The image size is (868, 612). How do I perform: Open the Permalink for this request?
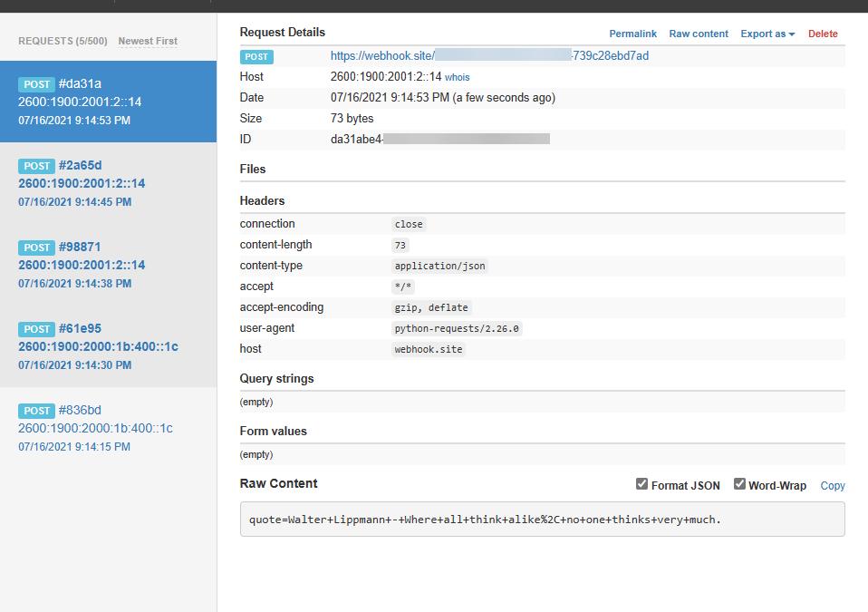pos(632,34)
